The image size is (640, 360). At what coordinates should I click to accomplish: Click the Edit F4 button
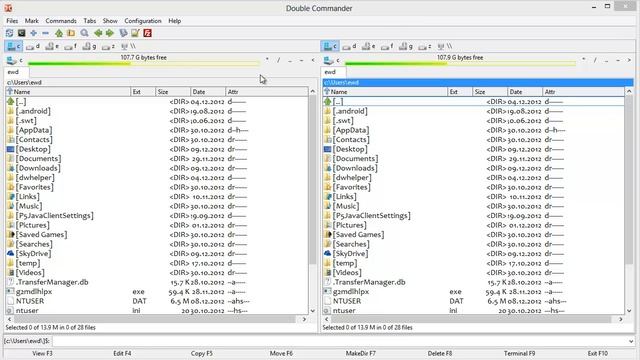pos(122,353)
